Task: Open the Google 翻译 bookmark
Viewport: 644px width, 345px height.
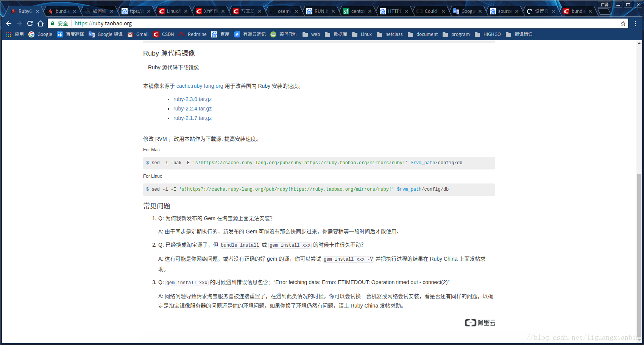Action: (106, 34)
